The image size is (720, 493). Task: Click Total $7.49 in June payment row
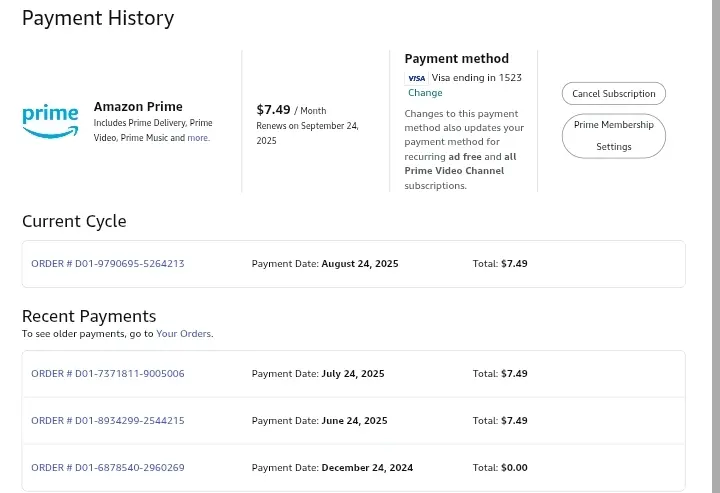coord(500,420)
